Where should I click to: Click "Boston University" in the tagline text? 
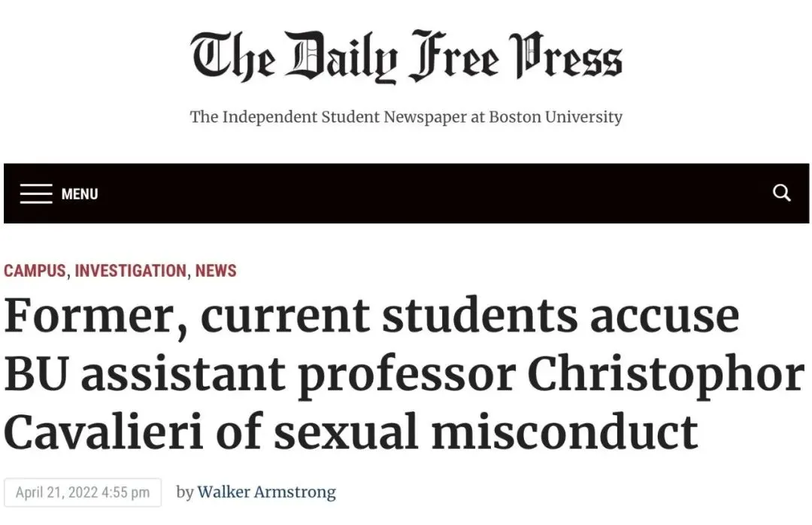click(x=556, y=117)
